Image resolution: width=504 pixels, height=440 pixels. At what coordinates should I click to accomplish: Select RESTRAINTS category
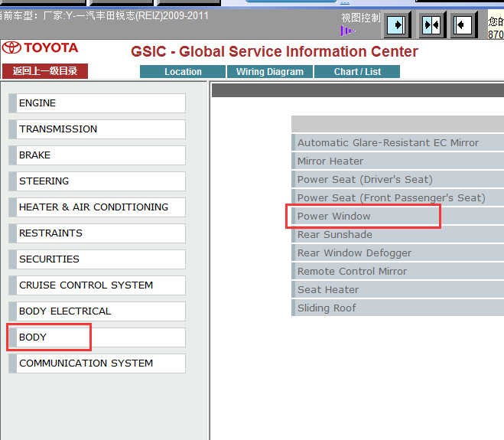point(97,233)
